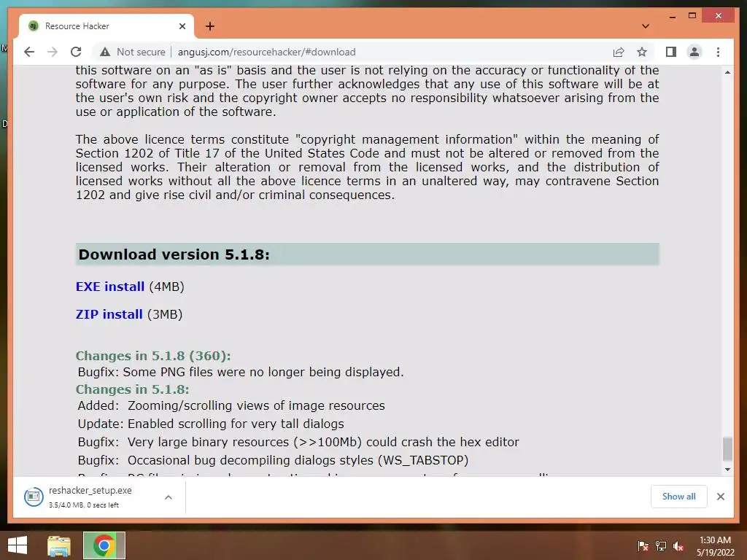Open the Chrome profile avatar
This screenshot has height=560, width=747.
point(694,52)
